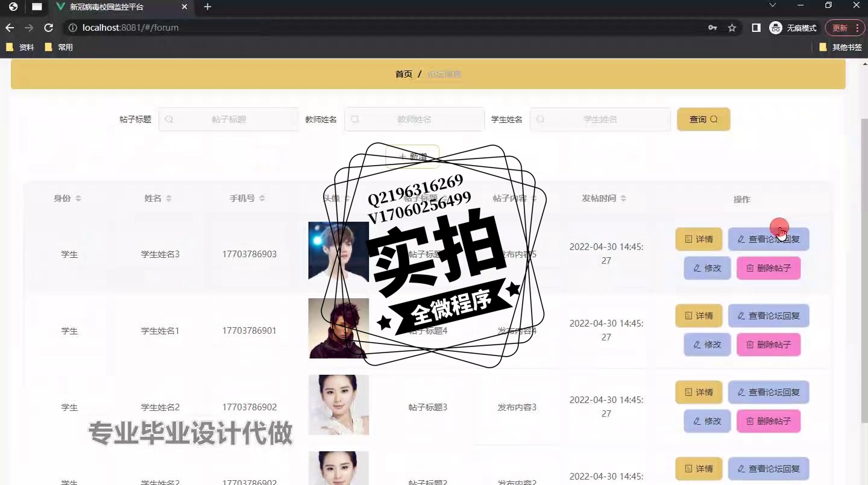
Task: Click the page vertical scrollbar
Action: [x=863, y=270]
